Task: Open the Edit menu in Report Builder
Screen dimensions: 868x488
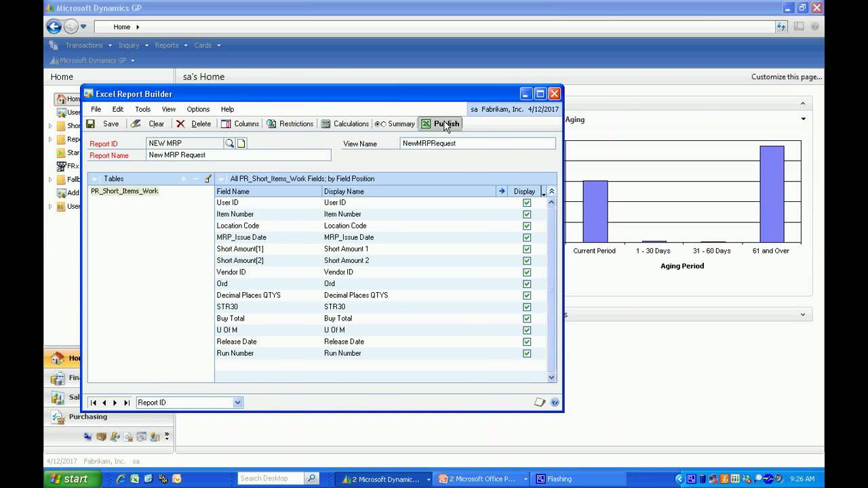Action: tap(118, 109)
